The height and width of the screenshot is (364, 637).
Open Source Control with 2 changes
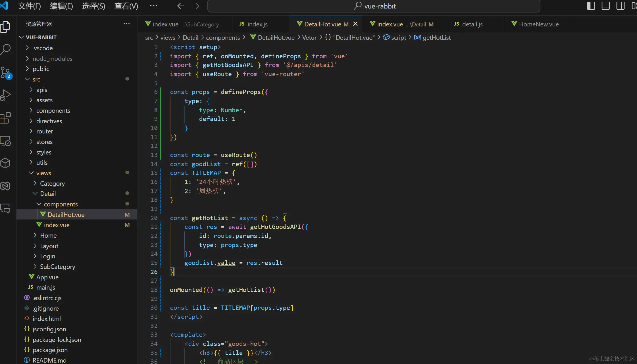[5, 72]
